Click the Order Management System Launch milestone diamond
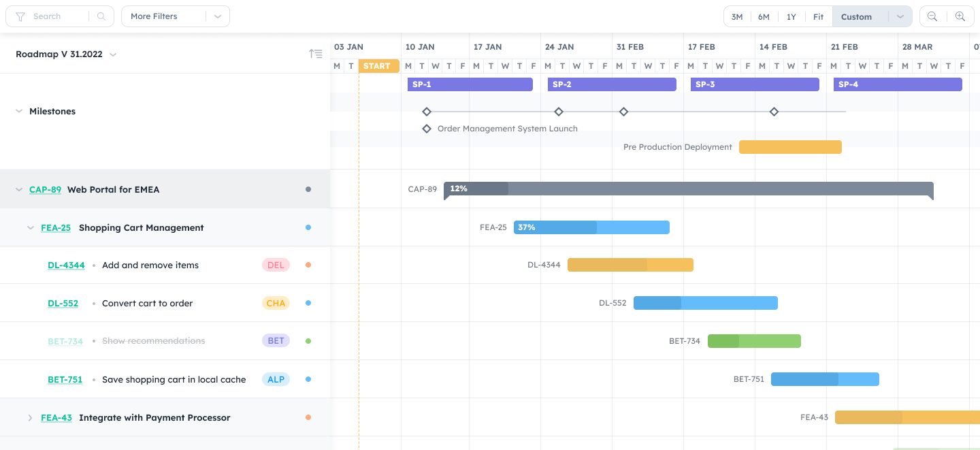Viewport: 980px width, 450px height. 427,128
